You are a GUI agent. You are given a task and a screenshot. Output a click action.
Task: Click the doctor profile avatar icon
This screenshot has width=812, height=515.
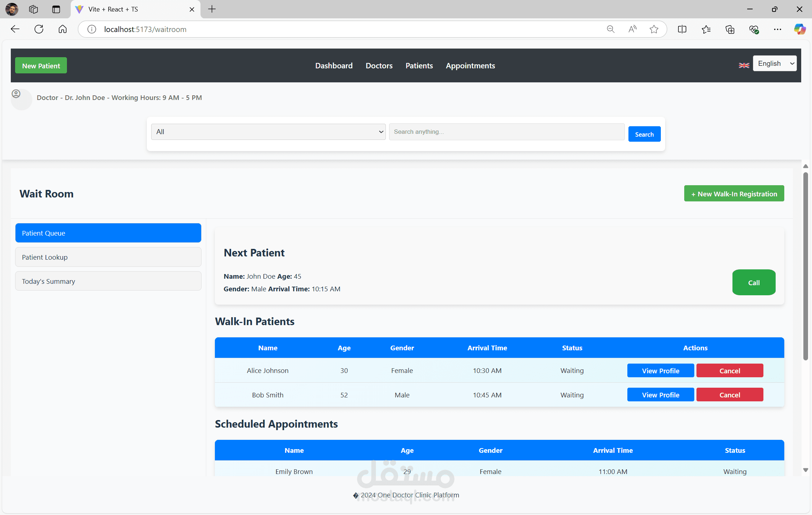16,94
